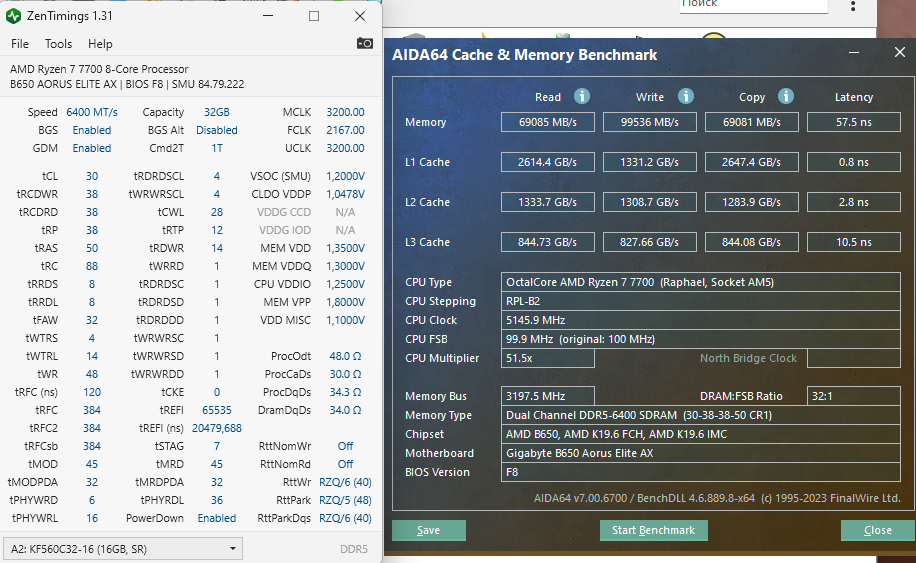
Task: Click the CPU Stepping RPL-B2 field
Action: pyautogui.click(x=700, y=301)
